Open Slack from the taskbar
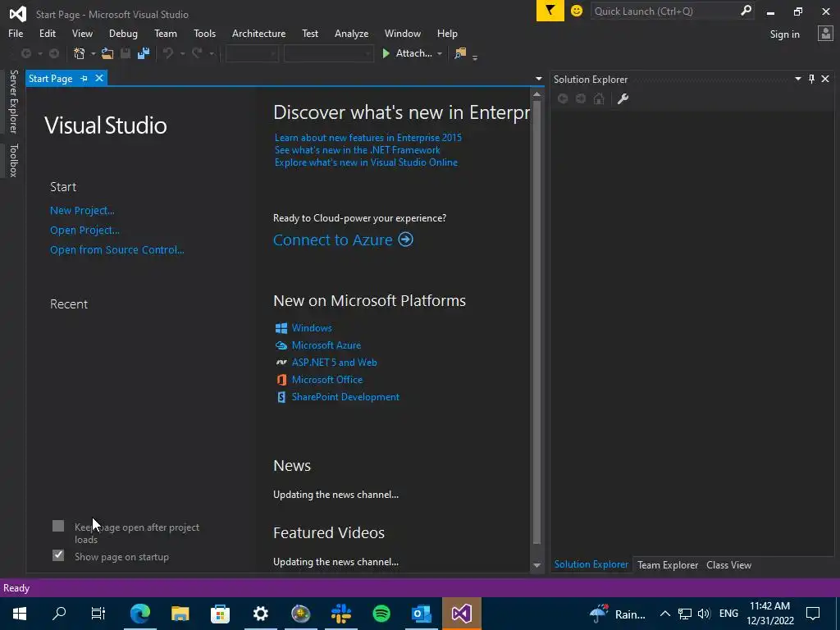Viewport: 840px width, 630px height. click(341, 614)
